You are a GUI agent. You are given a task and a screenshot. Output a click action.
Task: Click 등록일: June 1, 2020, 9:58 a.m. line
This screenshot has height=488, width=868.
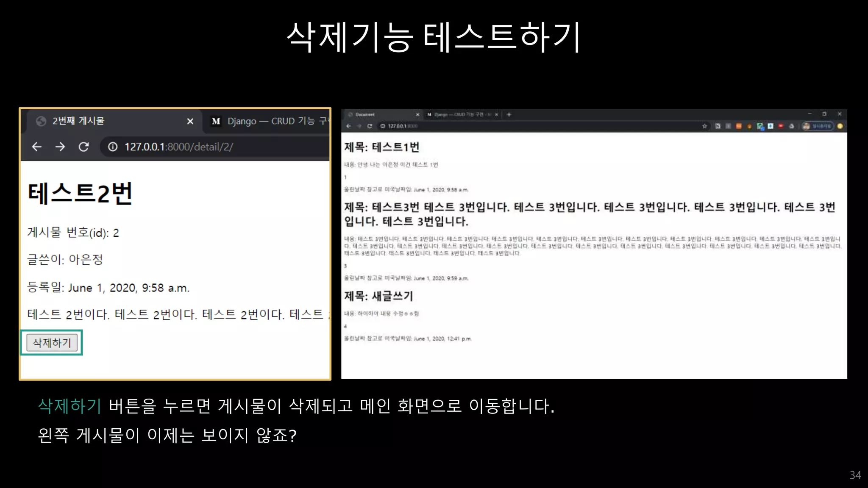pos(108,288)
